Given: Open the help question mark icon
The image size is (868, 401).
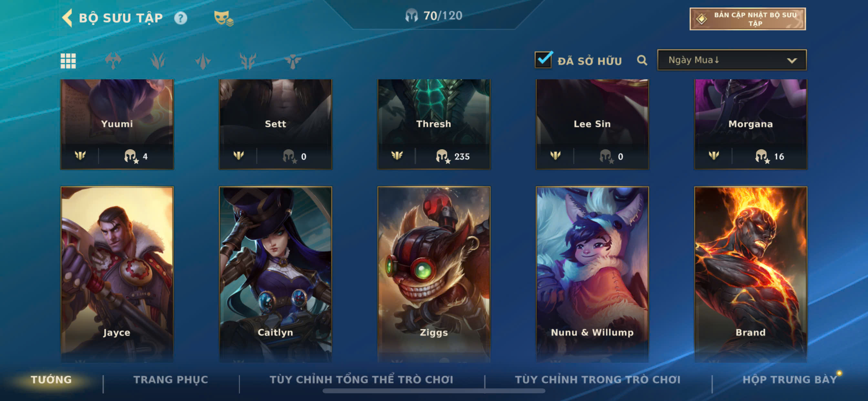Looking at the screenshot, I should click(181, 18).
